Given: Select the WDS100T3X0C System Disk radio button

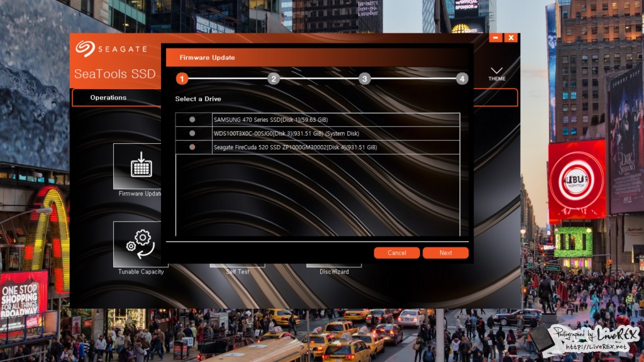Looking at the screenshot, I should pos(192,133).
